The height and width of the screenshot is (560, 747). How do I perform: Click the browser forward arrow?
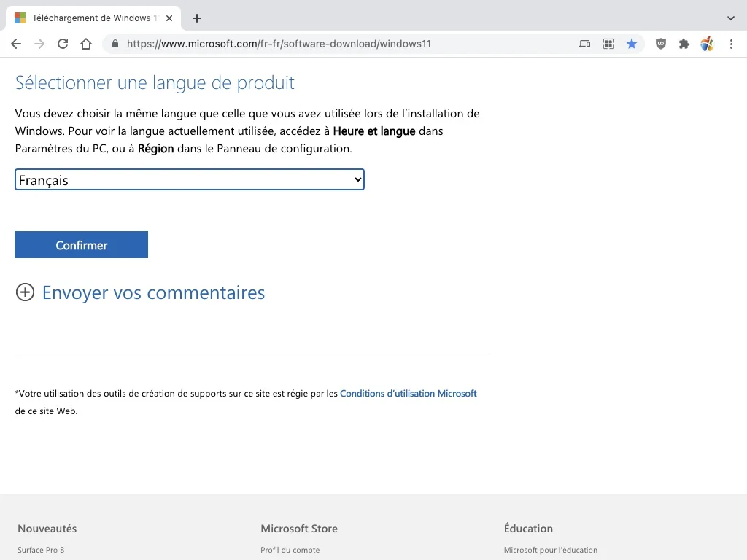click(39, 44)
